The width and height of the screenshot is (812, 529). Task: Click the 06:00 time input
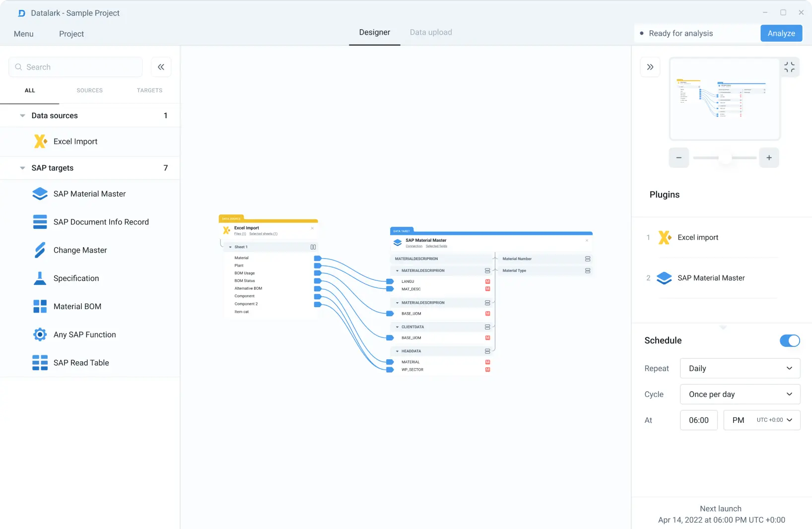[699, 420]
